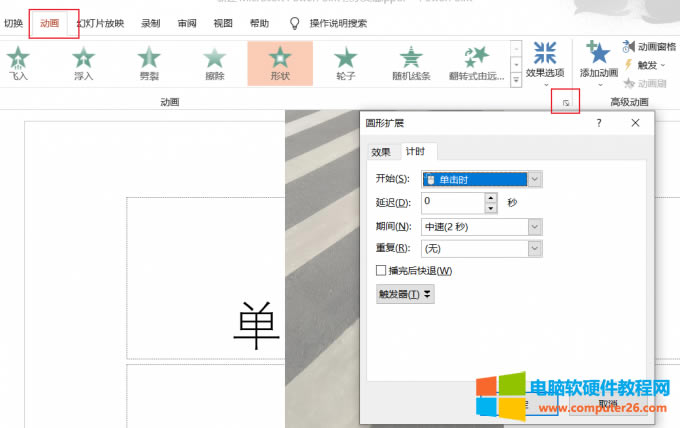Pick the 随机线条 (Random Bars) animation
The height and width of the screenshot is (428, 680).
411,62
